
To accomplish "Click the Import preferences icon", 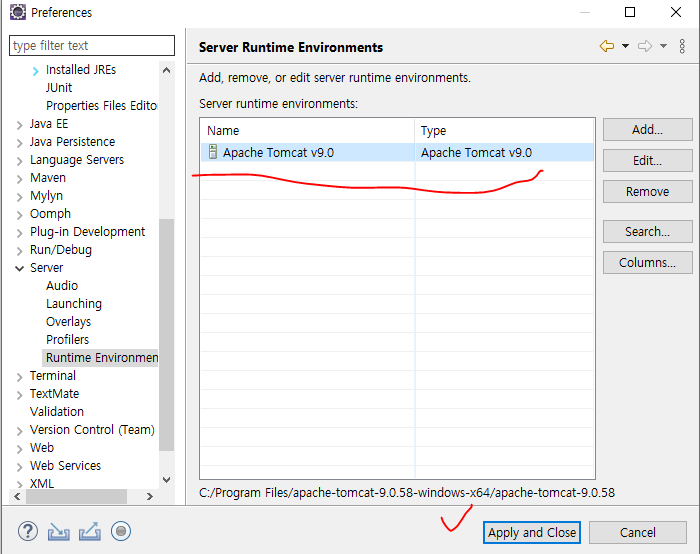I will (x=58, y=531).
